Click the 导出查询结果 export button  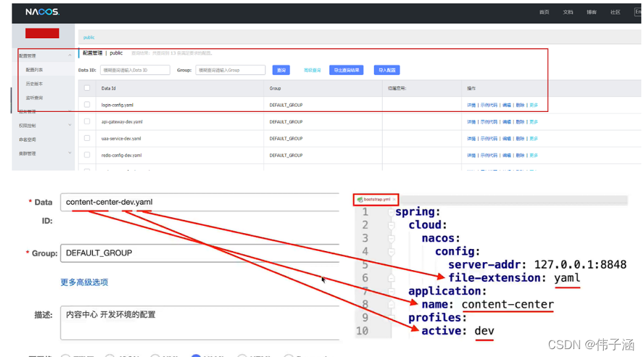coord(346,70)
